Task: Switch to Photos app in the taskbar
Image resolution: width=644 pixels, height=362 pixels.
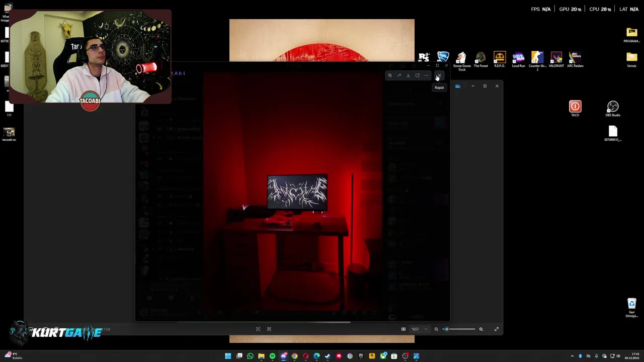Action: (416, 356)
